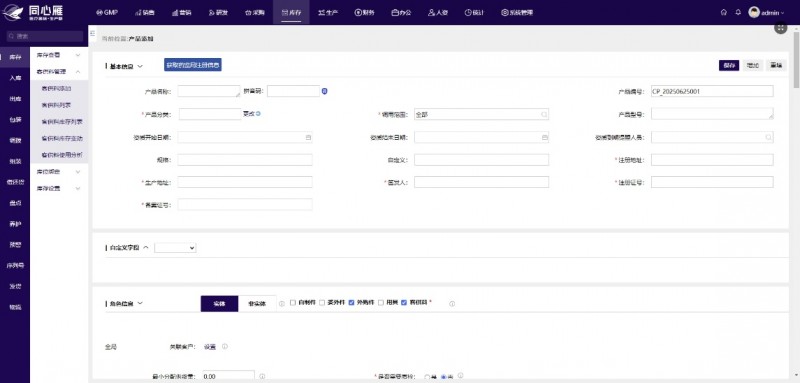Screen dimensions: 800x383
Task: Open the GMP top menu
Action: coord(107,12)
